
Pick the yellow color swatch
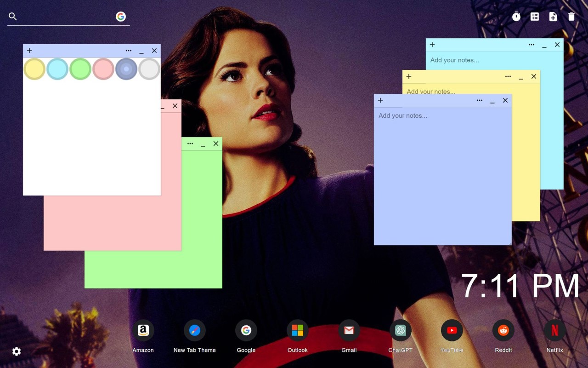tap(34, 69)
